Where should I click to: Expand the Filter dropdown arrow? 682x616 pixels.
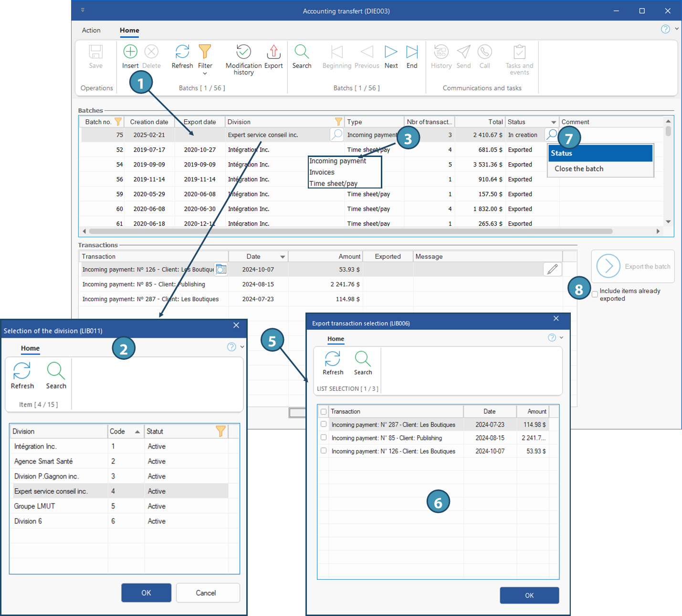point(205,73)
